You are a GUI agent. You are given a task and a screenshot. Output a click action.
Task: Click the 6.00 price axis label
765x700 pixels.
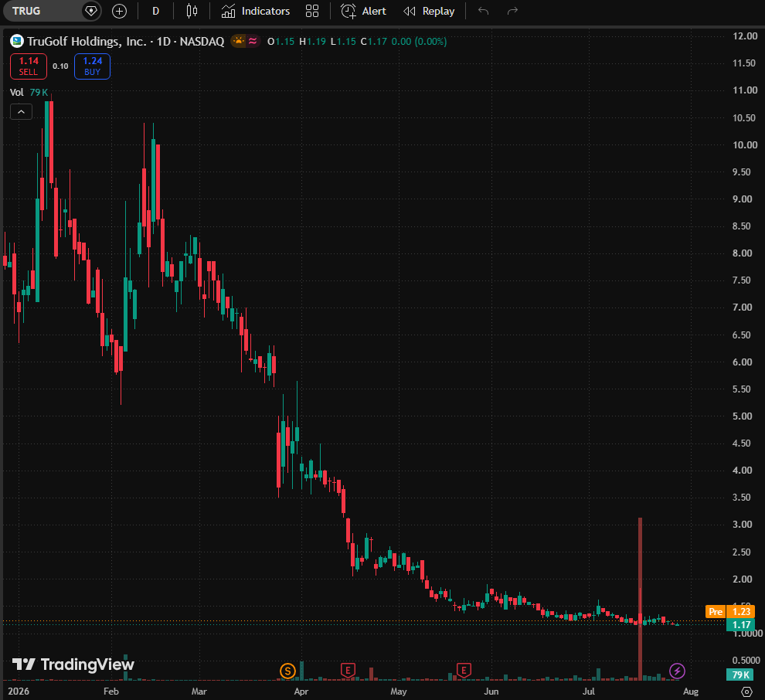click(x=742, y=362)
